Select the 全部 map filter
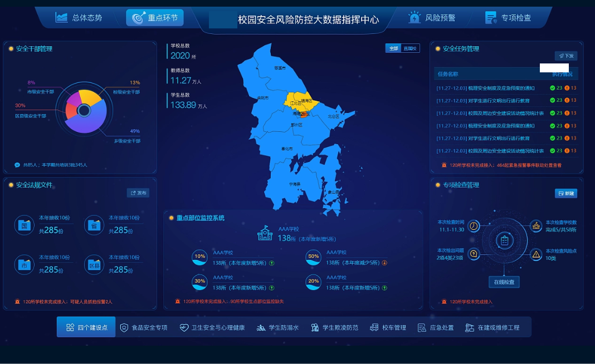The height and width of the screenshot is (364, 595). tap(393, 48)
